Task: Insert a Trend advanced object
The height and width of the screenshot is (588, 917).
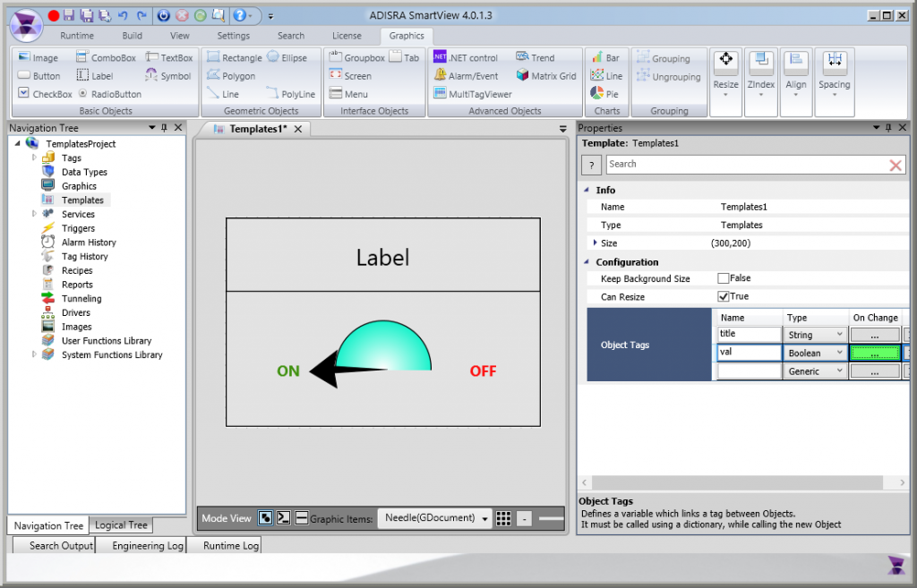Action: point(536,58)
